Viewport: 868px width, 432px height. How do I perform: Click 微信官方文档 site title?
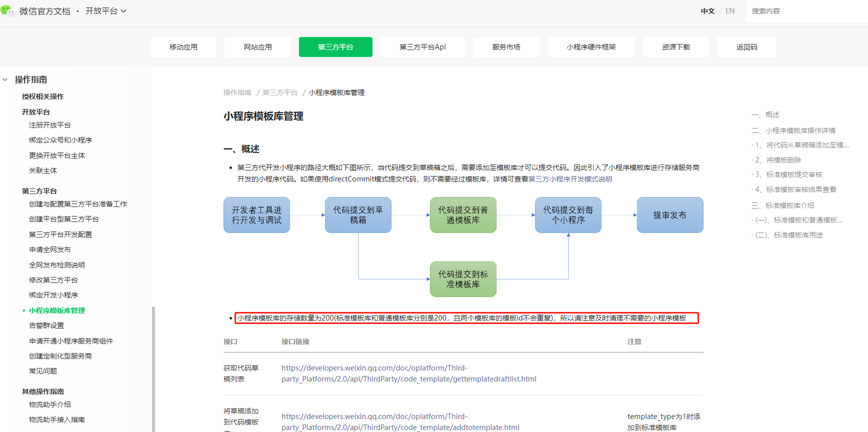[45, 11]
